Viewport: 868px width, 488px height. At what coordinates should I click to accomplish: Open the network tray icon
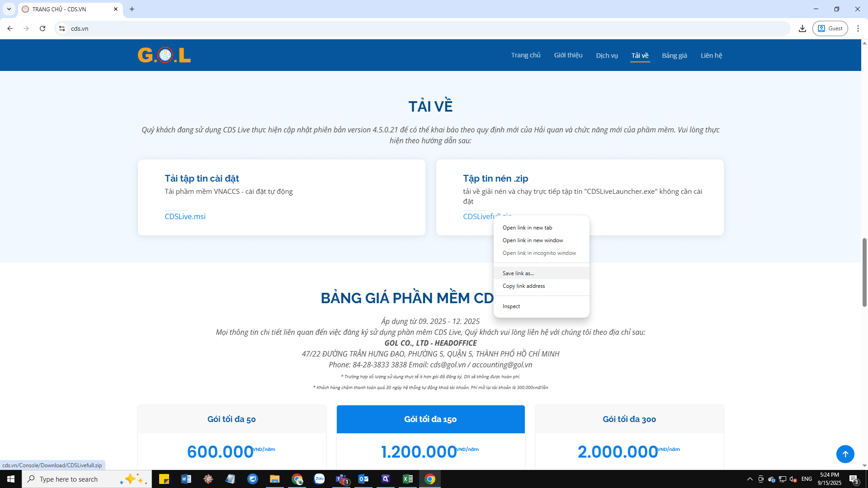783,479
